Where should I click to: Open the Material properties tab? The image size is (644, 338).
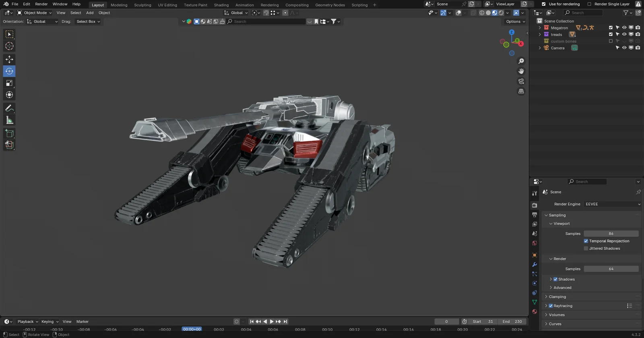coord(535,311)
